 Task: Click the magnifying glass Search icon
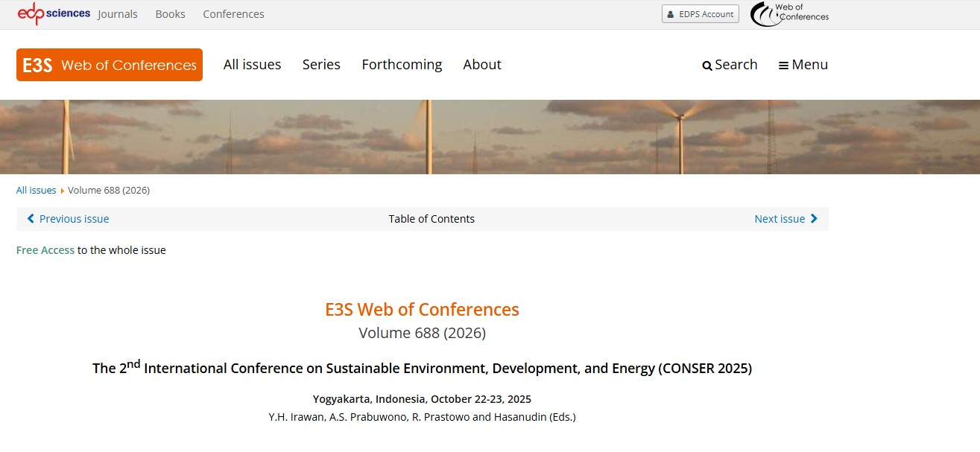[707, 66]
